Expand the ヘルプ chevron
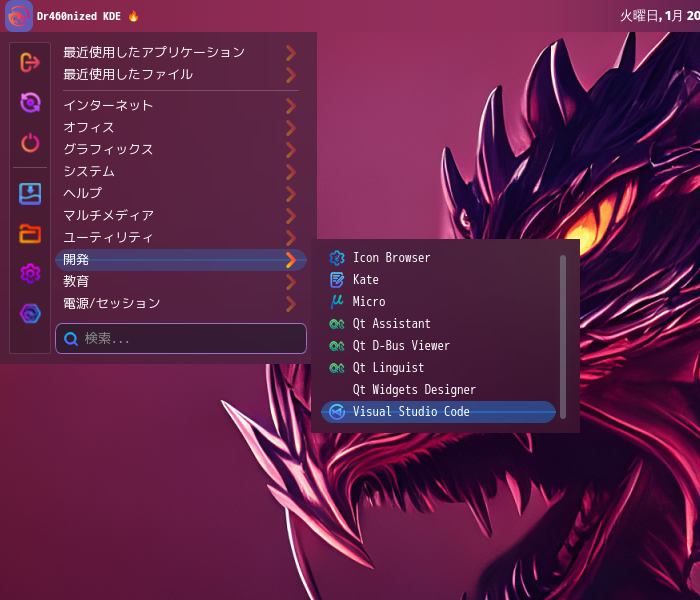This screenshot has height=600, width=700. coord(291,193)
